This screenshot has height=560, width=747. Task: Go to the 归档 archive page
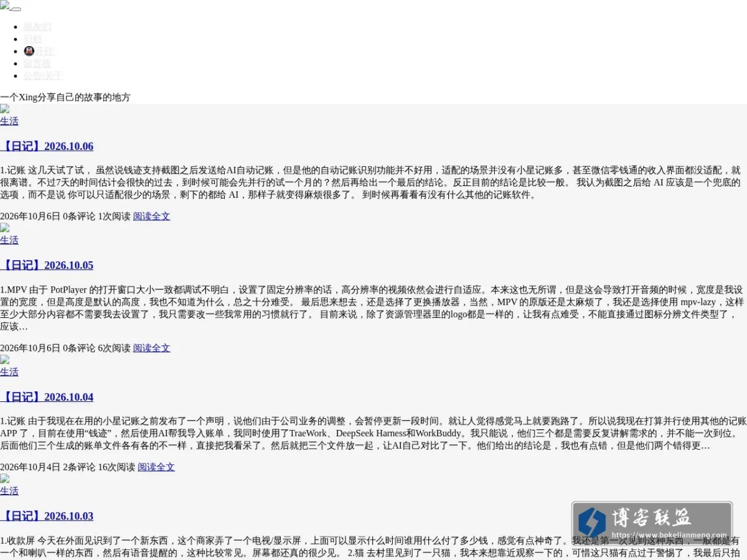(x=33, y=39)
